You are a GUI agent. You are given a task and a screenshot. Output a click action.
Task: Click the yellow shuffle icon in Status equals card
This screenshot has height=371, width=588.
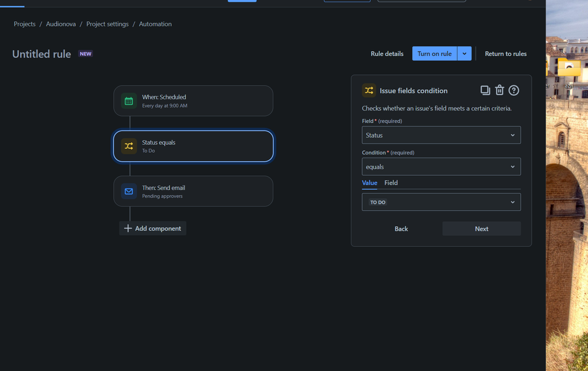tap(129, 146)
